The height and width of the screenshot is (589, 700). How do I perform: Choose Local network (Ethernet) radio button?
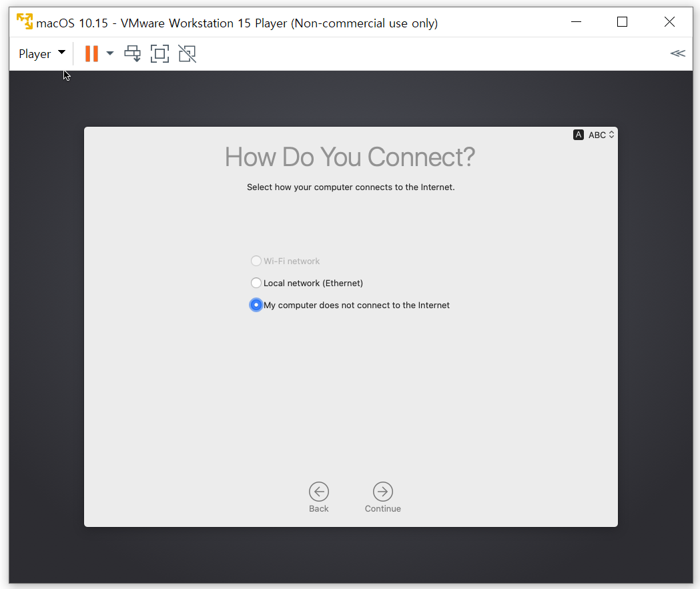256,283
